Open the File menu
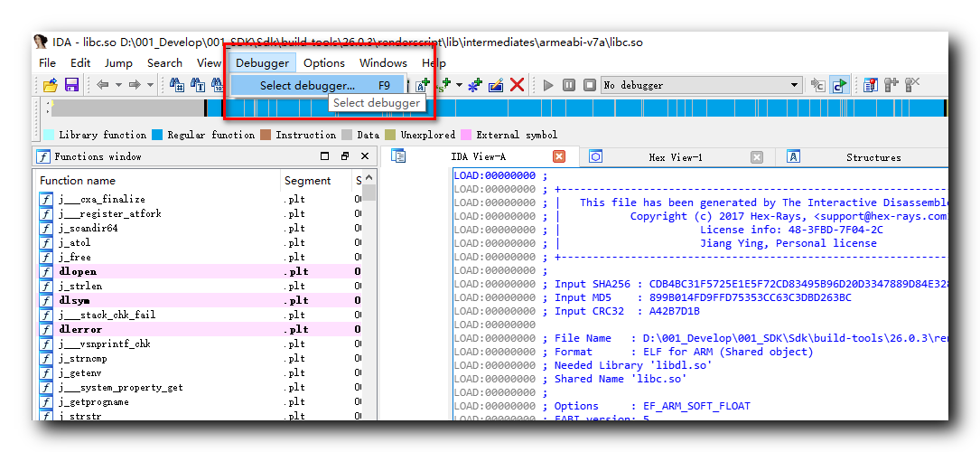Image resolution: width=980 pixels, height=452 pixels. (x=47, y=63)
